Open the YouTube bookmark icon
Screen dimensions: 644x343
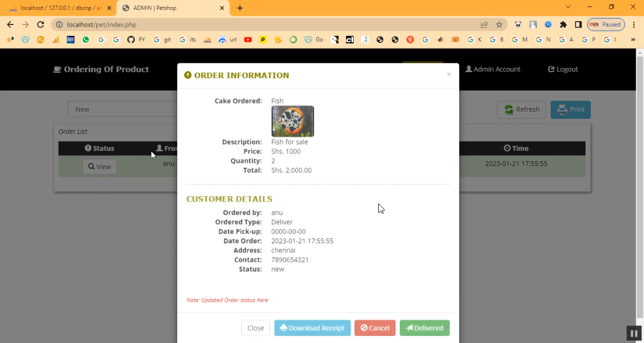coord(248,40)
